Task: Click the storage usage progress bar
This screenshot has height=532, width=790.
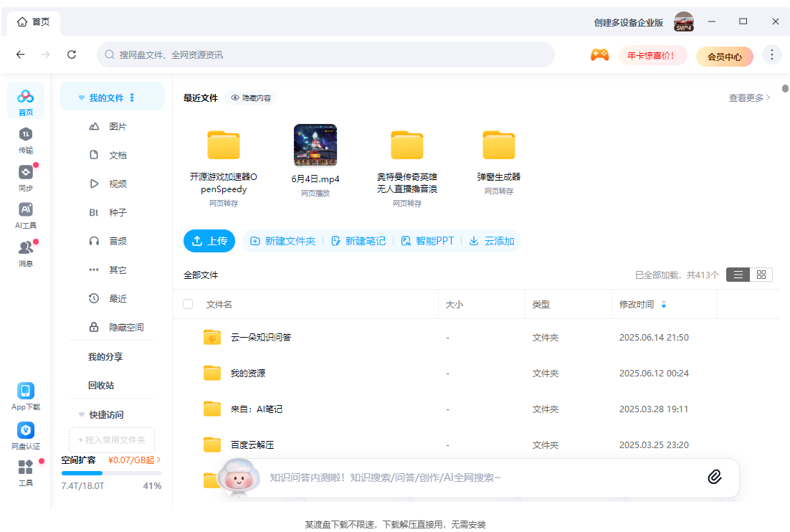Action: click(x=111, y=473)
